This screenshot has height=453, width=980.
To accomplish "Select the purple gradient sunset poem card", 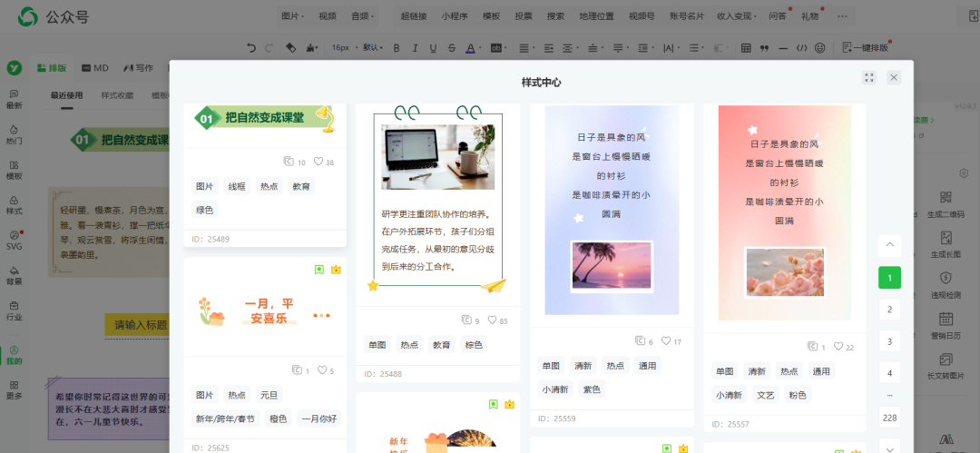I will 612,210.
